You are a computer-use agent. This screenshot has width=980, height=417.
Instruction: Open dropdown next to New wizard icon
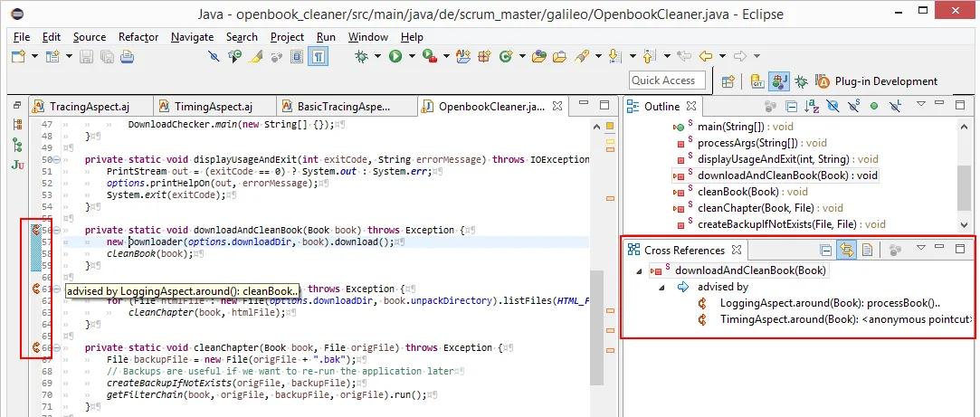click(x=33, y=57)
